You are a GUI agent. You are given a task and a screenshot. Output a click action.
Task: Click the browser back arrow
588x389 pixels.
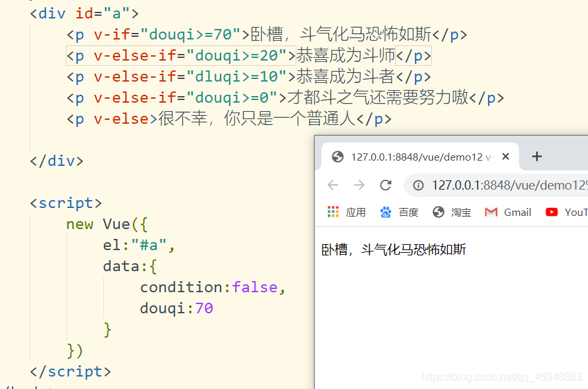[333, 185]
